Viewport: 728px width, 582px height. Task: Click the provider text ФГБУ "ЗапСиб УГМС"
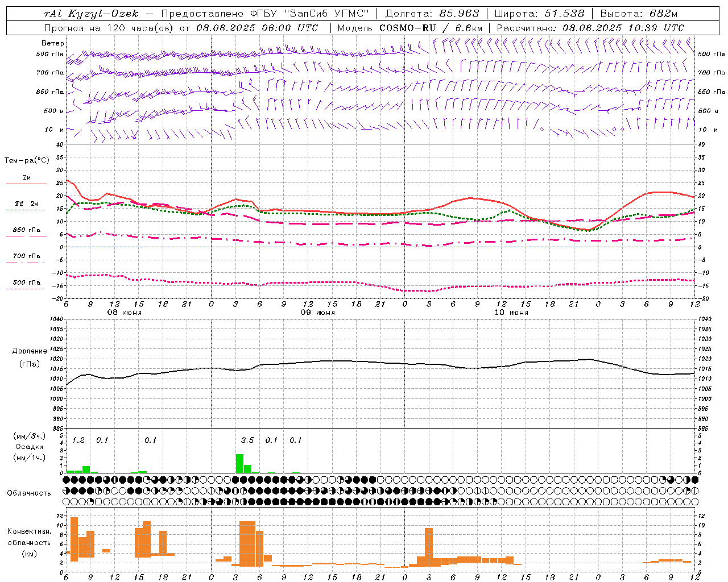pos(310,14)
